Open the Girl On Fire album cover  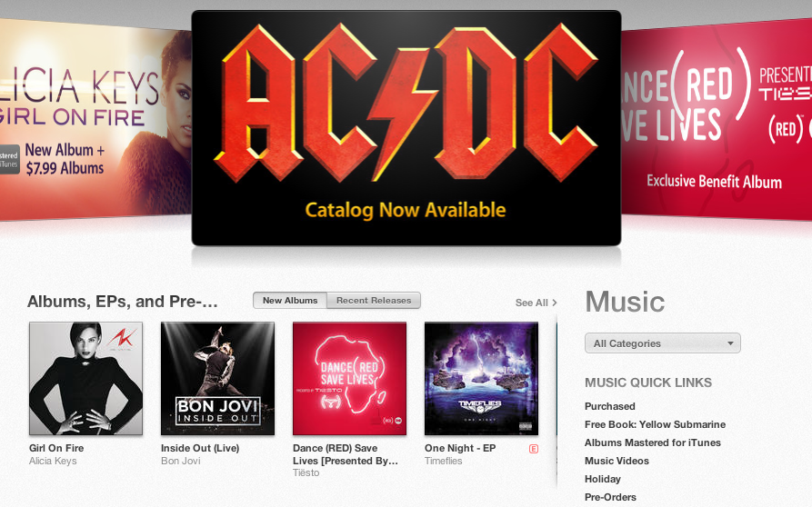(x=86, y=378)
